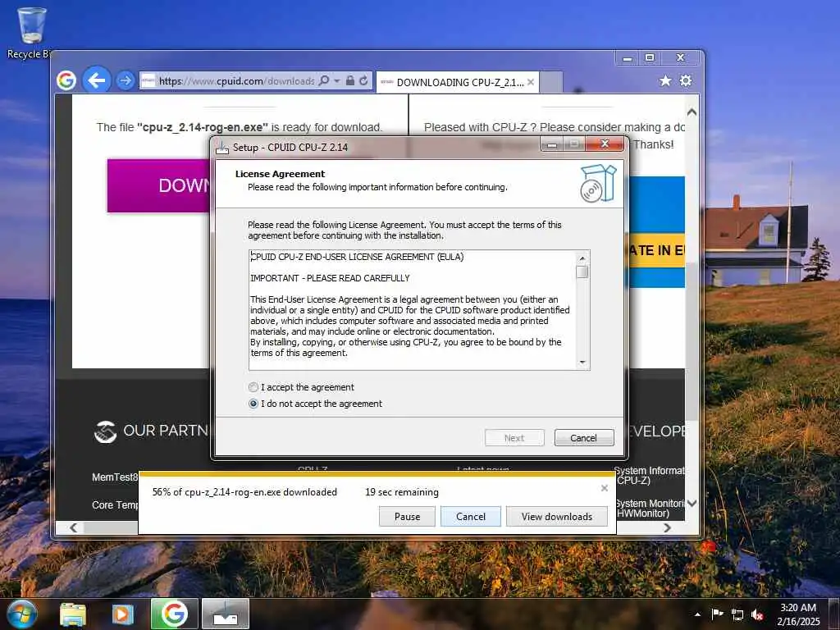Switch to Google browser taskbar button
Image resolution: width=840 pixels, height=630 pixels.
(x=175, y=614)
